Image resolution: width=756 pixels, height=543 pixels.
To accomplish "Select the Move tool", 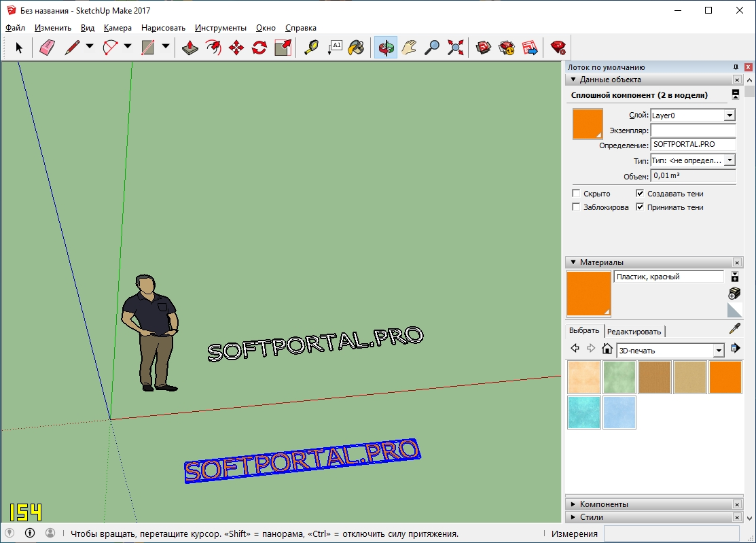I will point(236,48).
